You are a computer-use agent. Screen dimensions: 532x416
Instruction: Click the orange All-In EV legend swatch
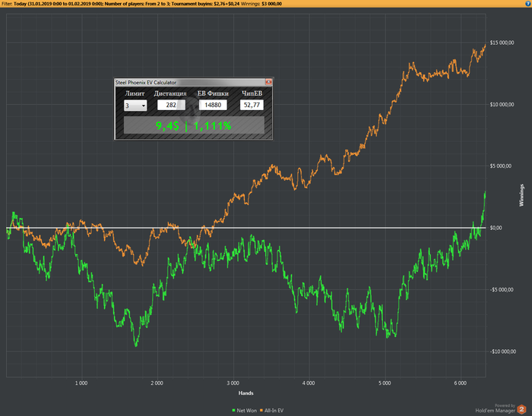click(x=261, y=410)
